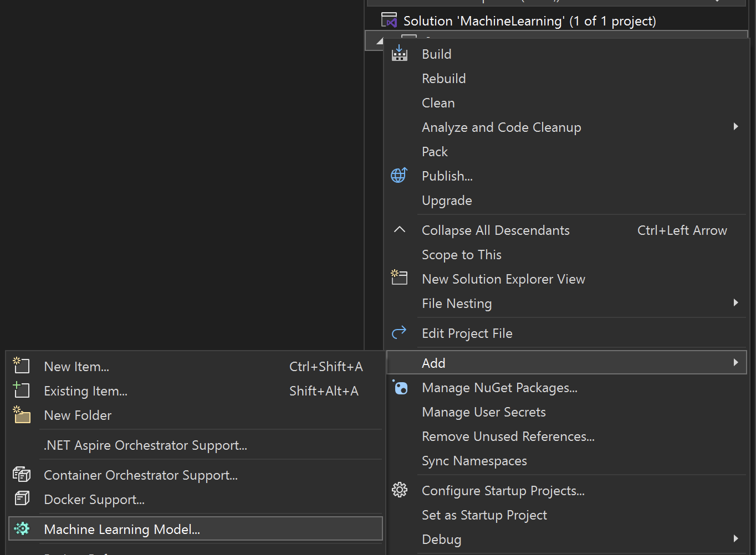Choose Existing Item... in Add submenu
The width and height of the screenshot is (756, 555).
coord(196,391)
